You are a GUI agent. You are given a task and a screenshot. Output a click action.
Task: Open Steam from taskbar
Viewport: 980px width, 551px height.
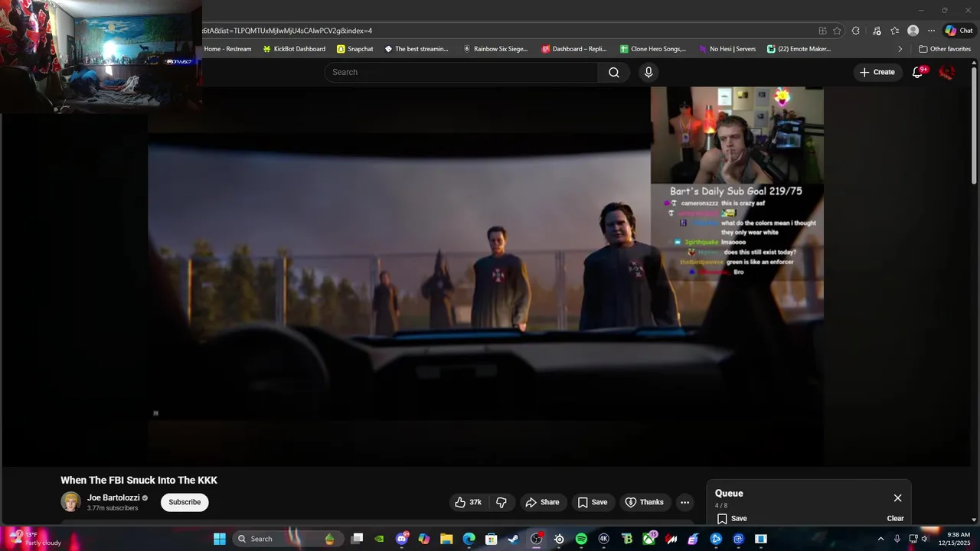click(514, 539)
